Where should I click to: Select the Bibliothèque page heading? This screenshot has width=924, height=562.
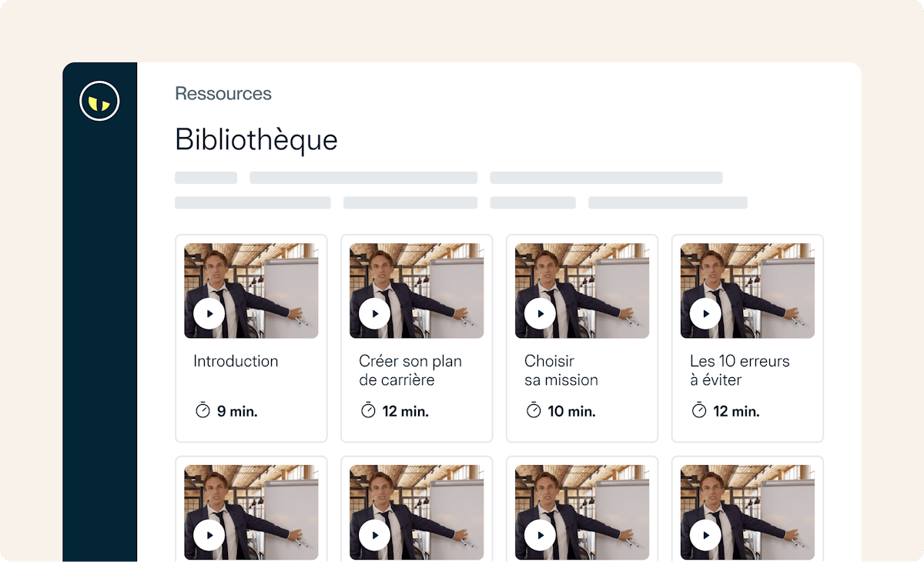click(256, 140)
